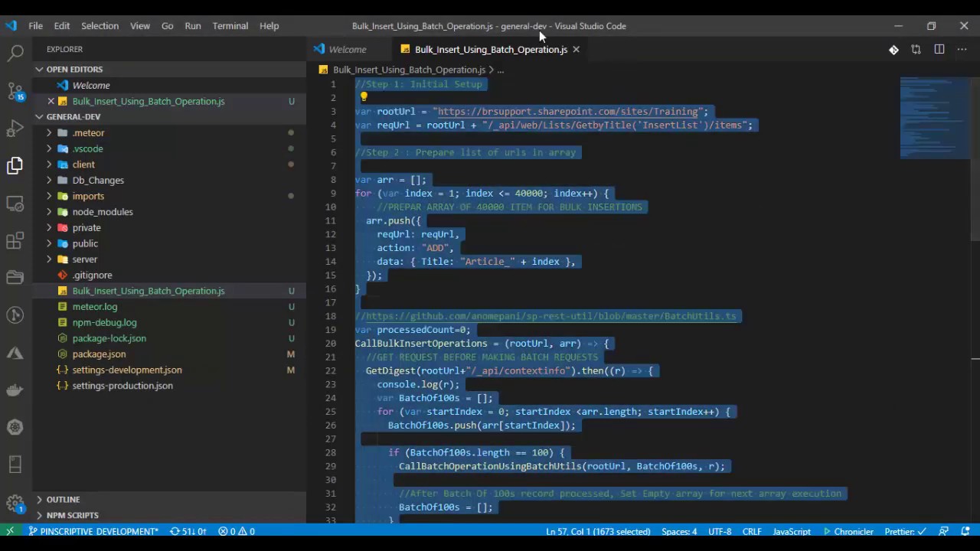The width and height of the screenshot is (980, 551).
Task: Close the Bulk_Insert_Using_Batch_Operation.js tab
Action: pos(576,50)
